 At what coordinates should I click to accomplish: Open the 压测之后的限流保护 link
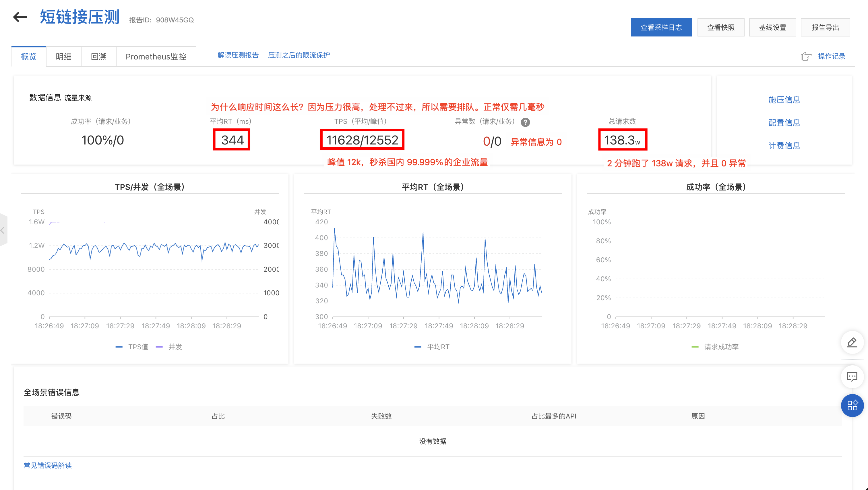tap(299, 55)
